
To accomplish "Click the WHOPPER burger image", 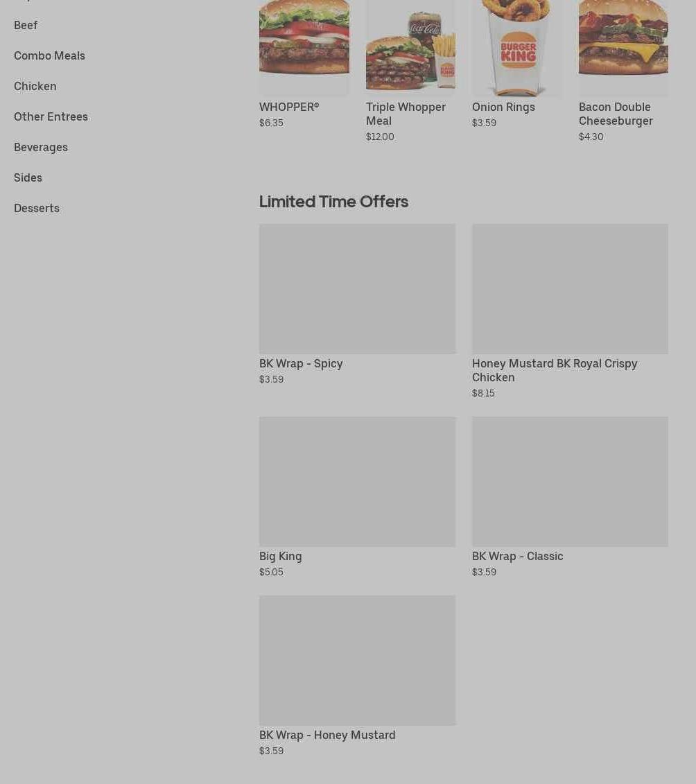I will point(304,48).
